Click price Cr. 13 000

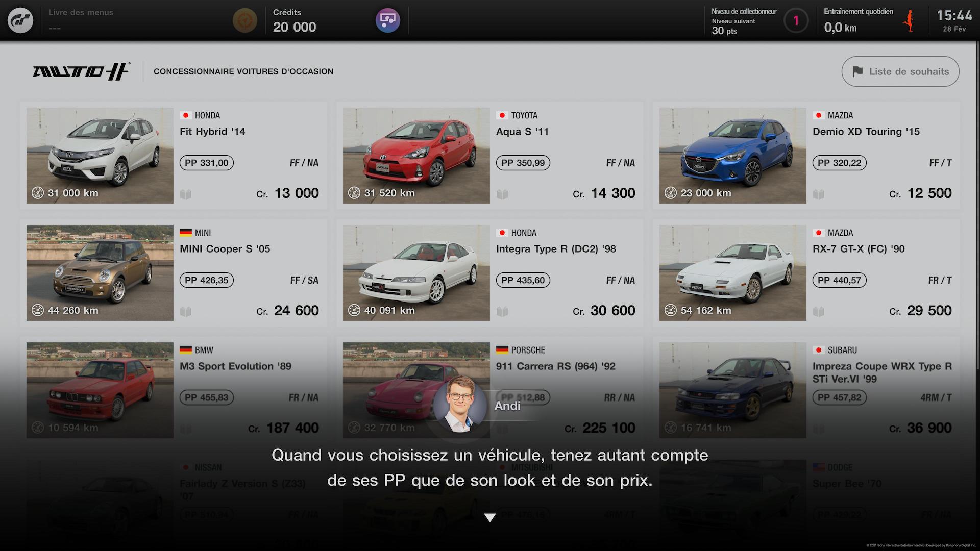tap(288, 193)
